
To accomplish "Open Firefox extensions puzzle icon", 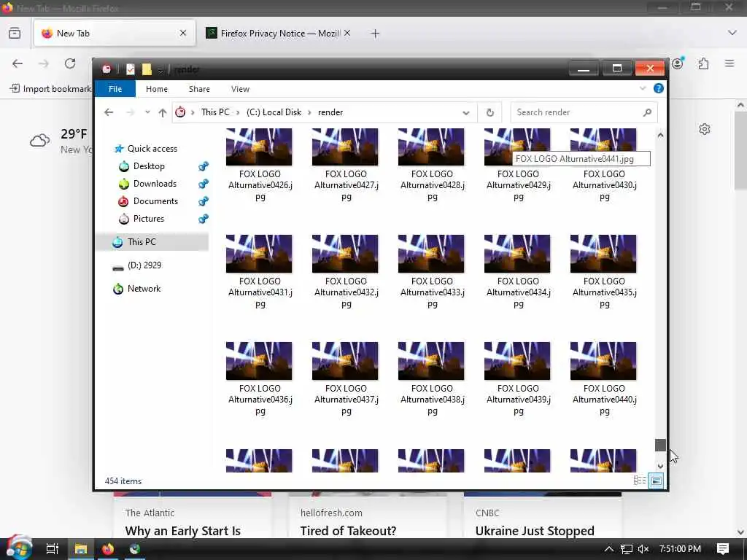I will pyautogui.click(x=703, y=63).
